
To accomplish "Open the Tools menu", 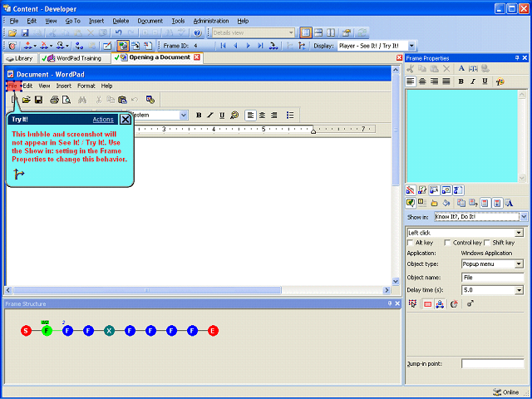I will (178, 21).
